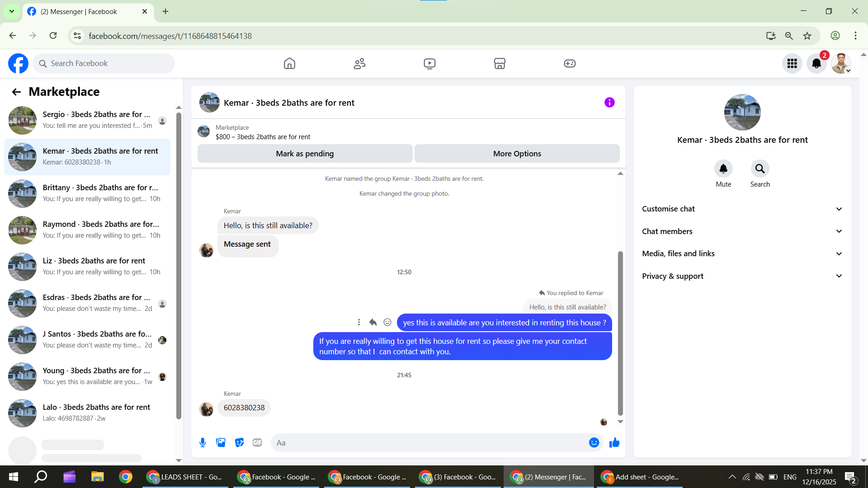
Task: Open Chrome's three-dot menu
Action: (x=855, y=36)
